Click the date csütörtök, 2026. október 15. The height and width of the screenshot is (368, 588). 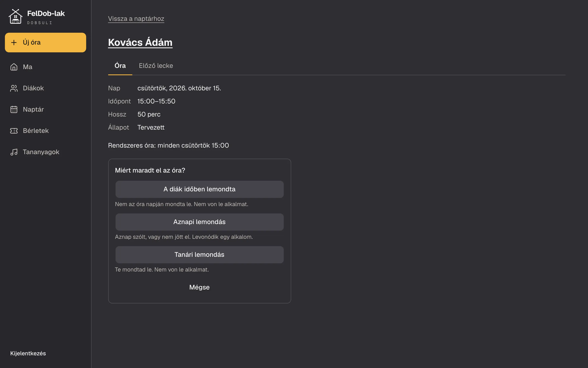click(179, 88)
